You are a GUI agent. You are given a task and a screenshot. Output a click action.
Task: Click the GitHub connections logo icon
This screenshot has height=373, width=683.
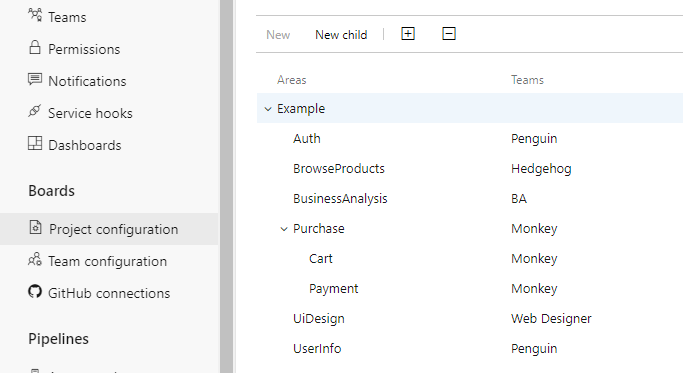tap(35, 291)
